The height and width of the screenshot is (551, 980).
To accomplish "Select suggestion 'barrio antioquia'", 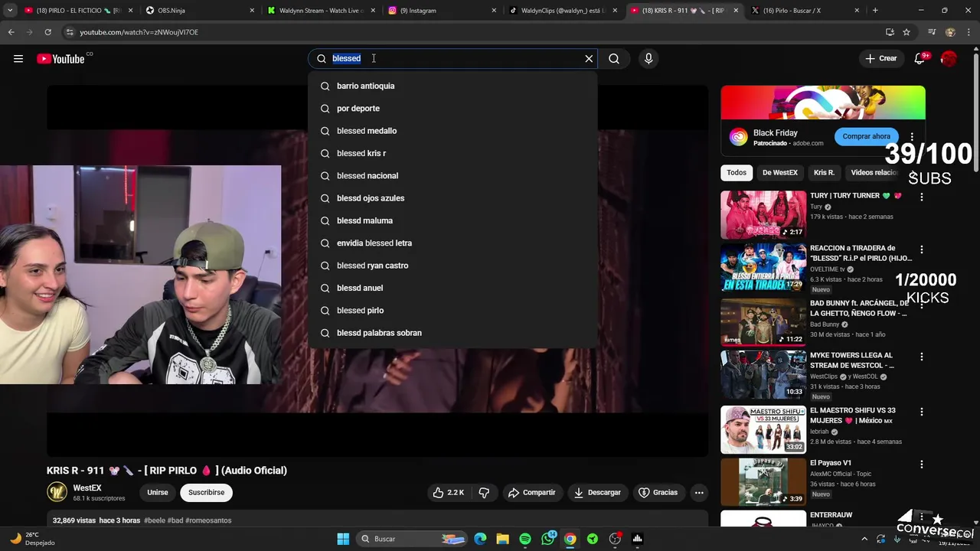I will (x=452, y=86).
